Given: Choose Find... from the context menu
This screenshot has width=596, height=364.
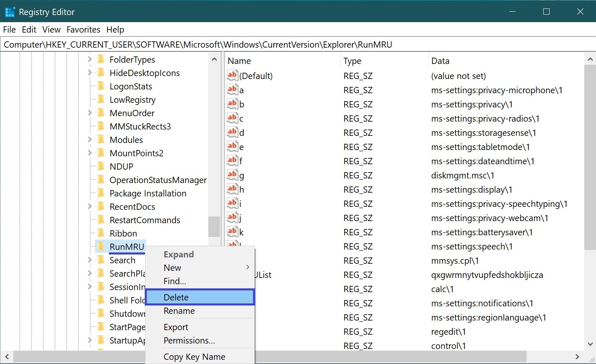Looking at the screenshot, I should pyautogui.click(x=200, y=281).
